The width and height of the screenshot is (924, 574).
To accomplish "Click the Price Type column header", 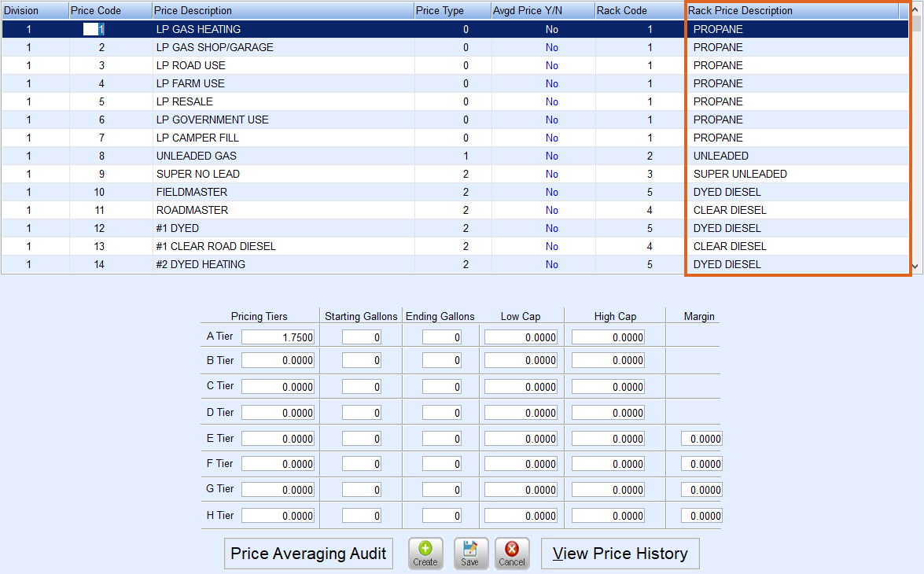I will point(453,10).
